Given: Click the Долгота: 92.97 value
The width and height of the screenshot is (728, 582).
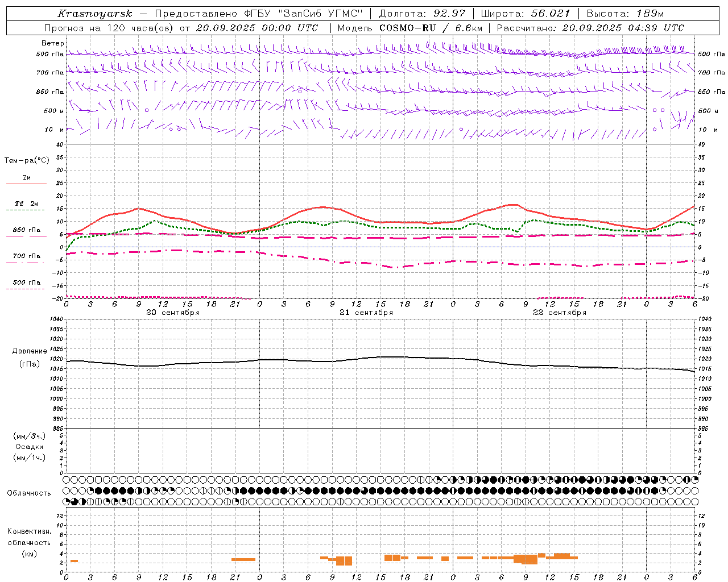Looking at the screenshot, I should 422,14.
